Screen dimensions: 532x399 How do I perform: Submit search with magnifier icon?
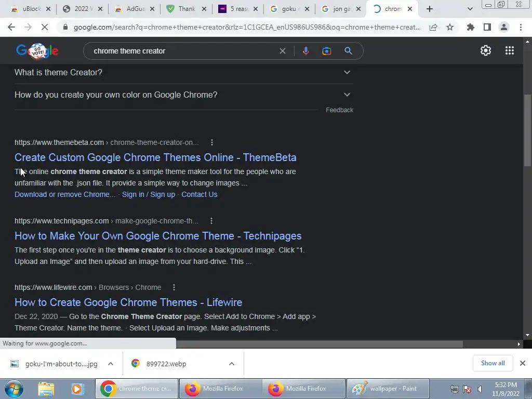[x=348, y=51]
